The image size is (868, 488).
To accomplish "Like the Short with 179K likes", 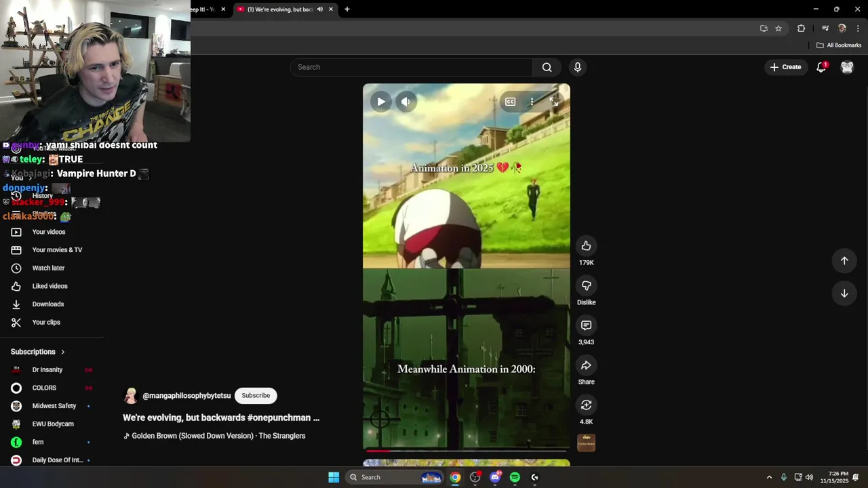I will [x=586, y=246].
